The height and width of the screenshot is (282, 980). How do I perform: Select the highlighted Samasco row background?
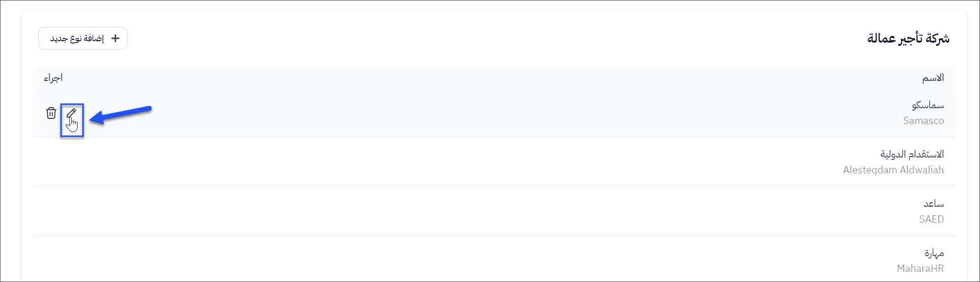(479, 113)
